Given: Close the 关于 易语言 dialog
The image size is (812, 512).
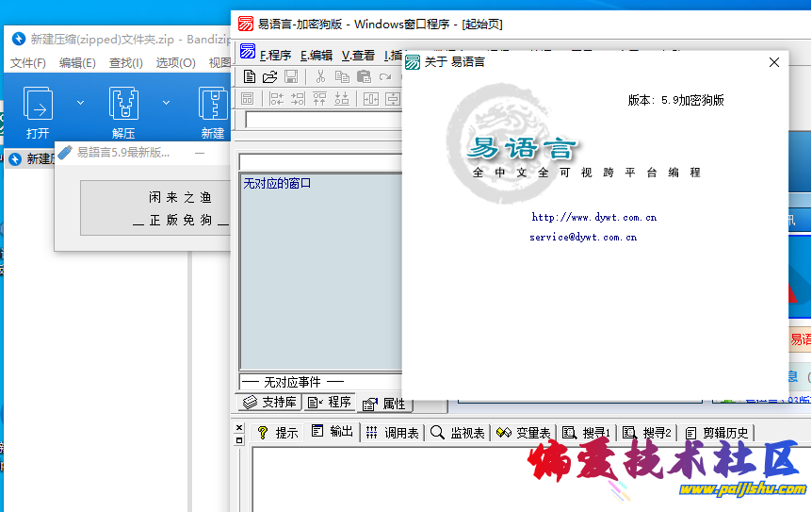Looking at the screenshot, I should click(774, 62).
